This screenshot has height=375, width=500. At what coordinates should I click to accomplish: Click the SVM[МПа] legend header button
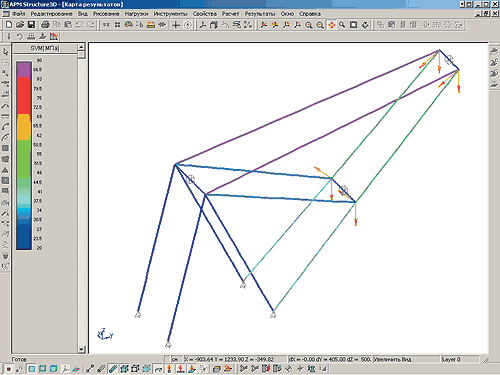point(45,48)
